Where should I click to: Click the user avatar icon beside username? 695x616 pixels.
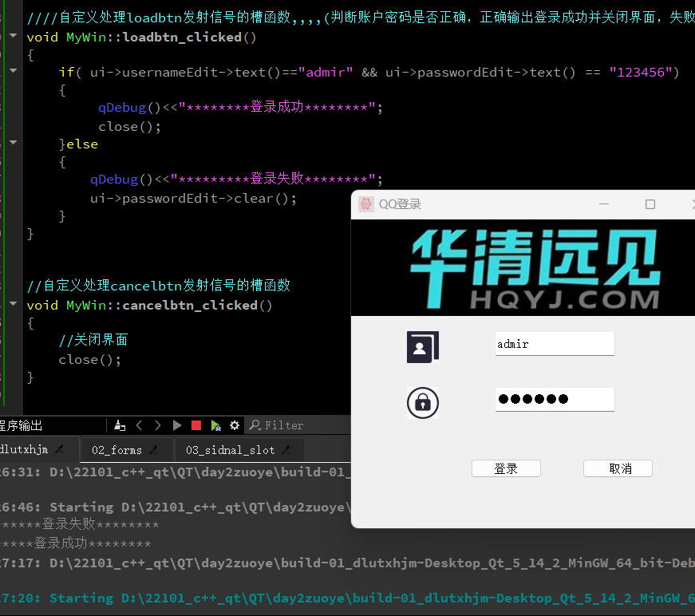[423, 347]
